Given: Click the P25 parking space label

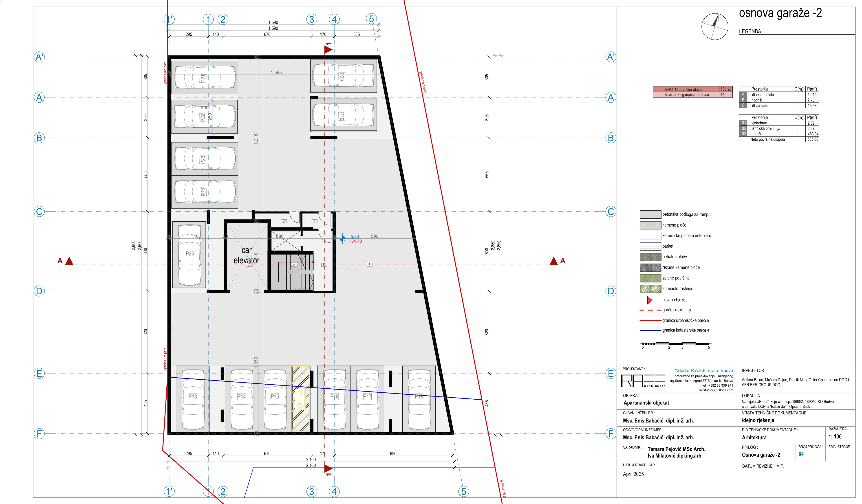Looking at the screenshot, I should point(190,254).
